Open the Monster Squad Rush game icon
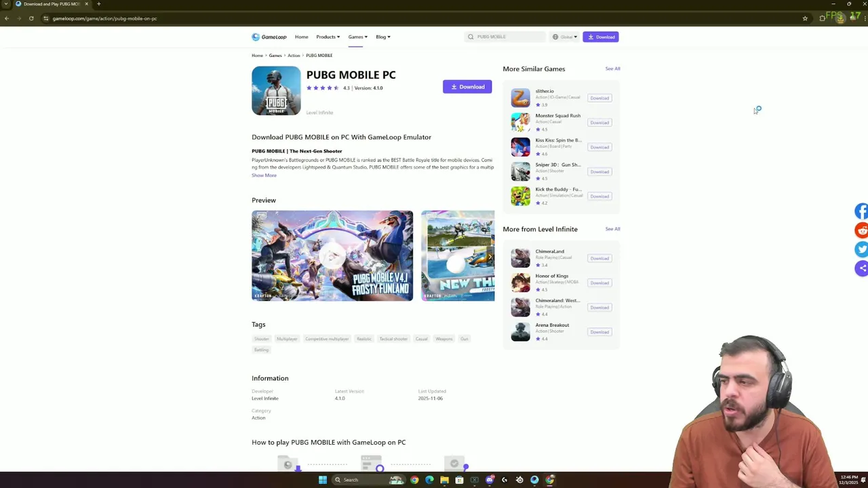This screenshot has height=488, width=868. click(x=520, y=122)
